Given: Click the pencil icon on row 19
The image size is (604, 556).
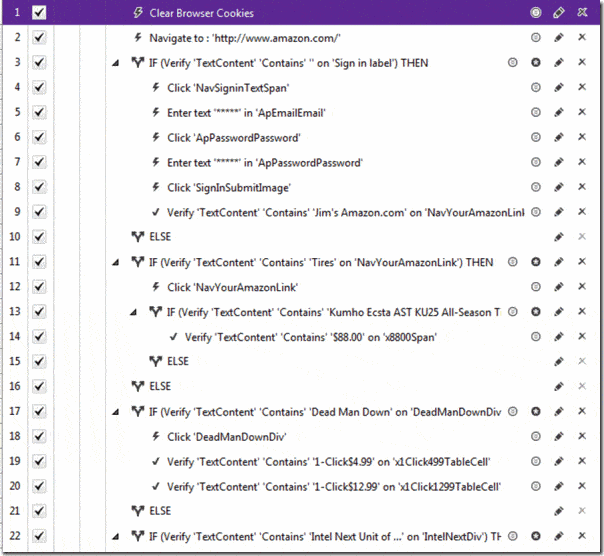Looking at the screenshot, I should (x=558, y=461).
